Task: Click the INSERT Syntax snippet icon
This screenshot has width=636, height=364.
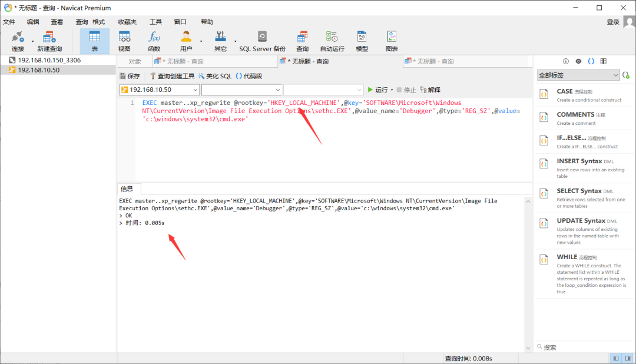Action: click(x=544, y=164)
